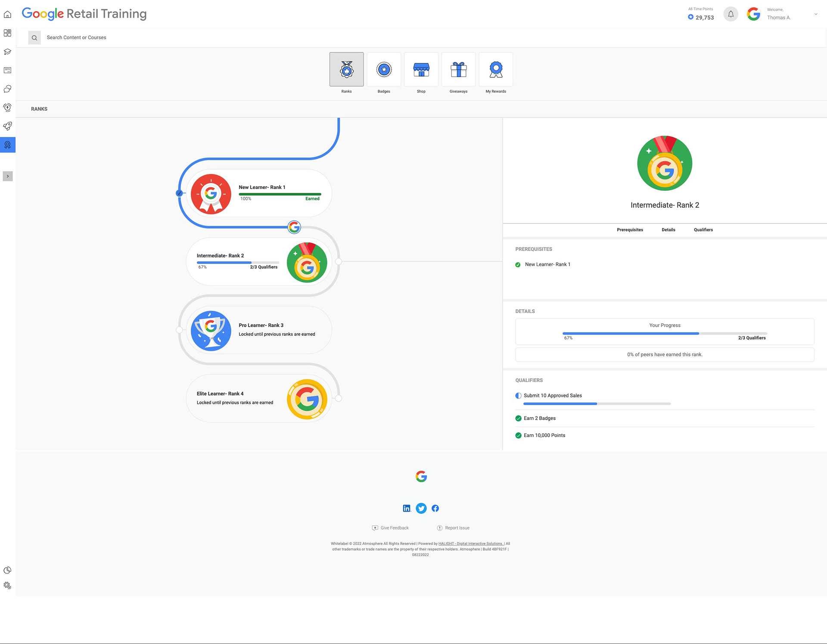This screenshot has height=644, width=827.
Task: Open the user account dropdown arrow
Action: click(816, 14)
